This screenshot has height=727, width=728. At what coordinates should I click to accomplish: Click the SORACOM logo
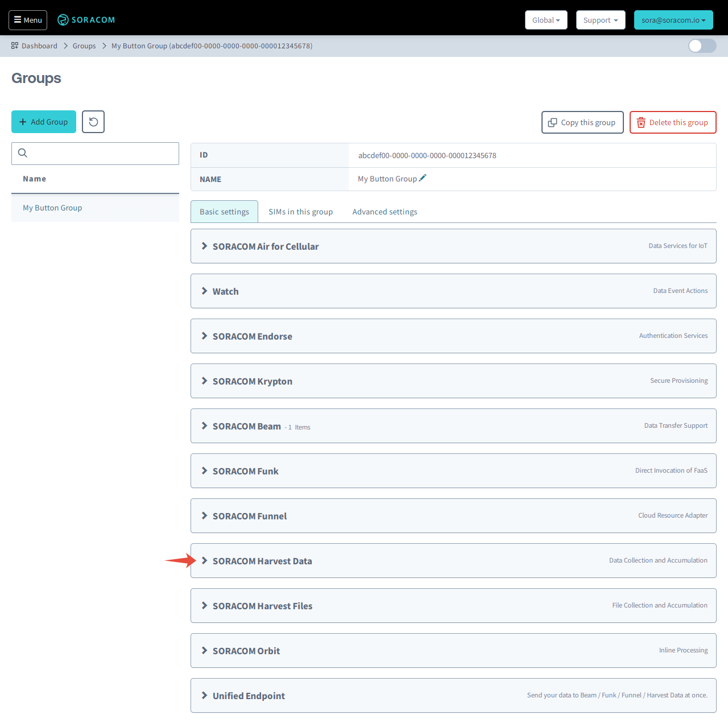coord(86,20)
